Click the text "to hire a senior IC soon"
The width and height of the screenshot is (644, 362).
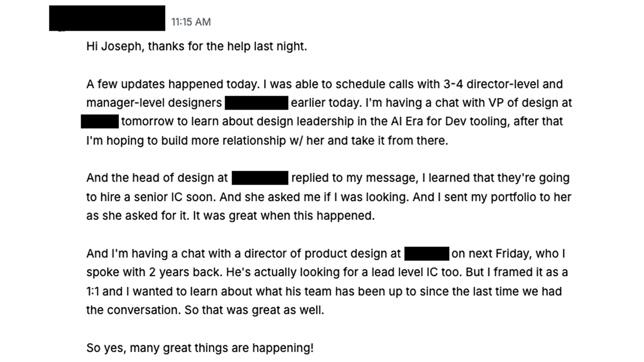coord(151,197)
